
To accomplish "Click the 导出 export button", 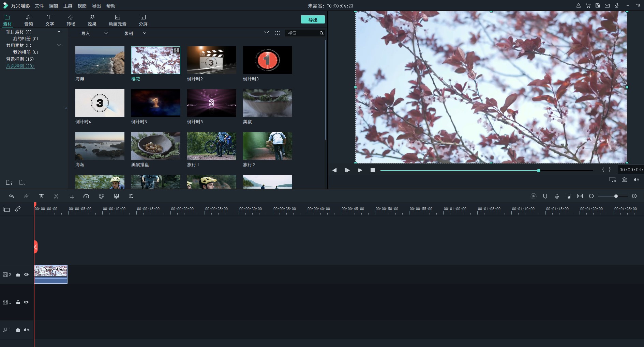I will click(313, 20).
